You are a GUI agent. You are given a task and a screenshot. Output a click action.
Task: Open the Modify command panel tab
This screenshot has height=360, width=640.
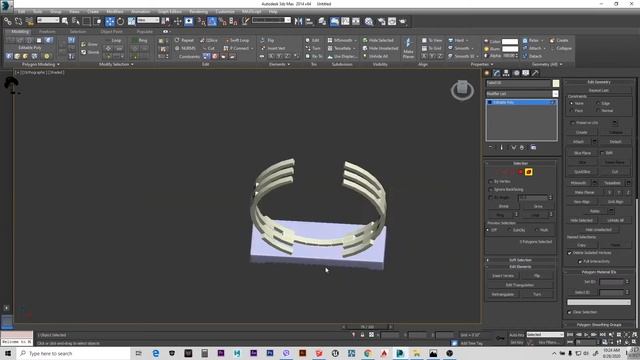(496, 73)
